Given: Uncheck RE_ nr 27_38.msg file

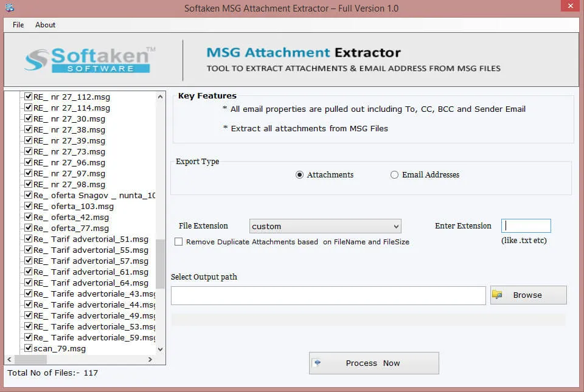Looking at the screenshot, I should pos(29,129).
